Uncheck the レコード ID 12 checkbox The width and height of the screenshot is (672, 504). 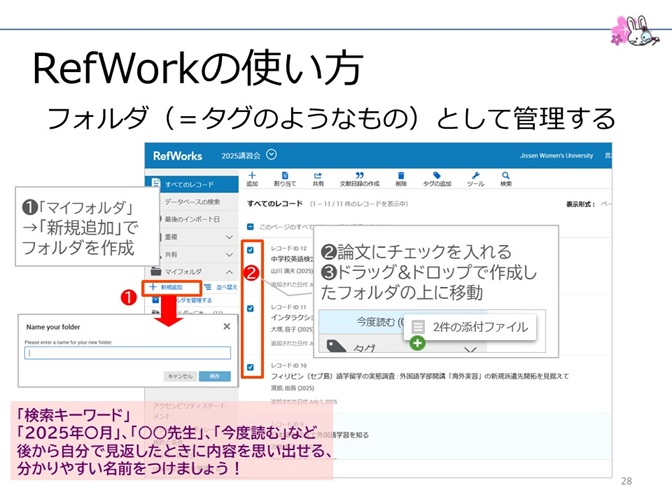coord(251,250)
